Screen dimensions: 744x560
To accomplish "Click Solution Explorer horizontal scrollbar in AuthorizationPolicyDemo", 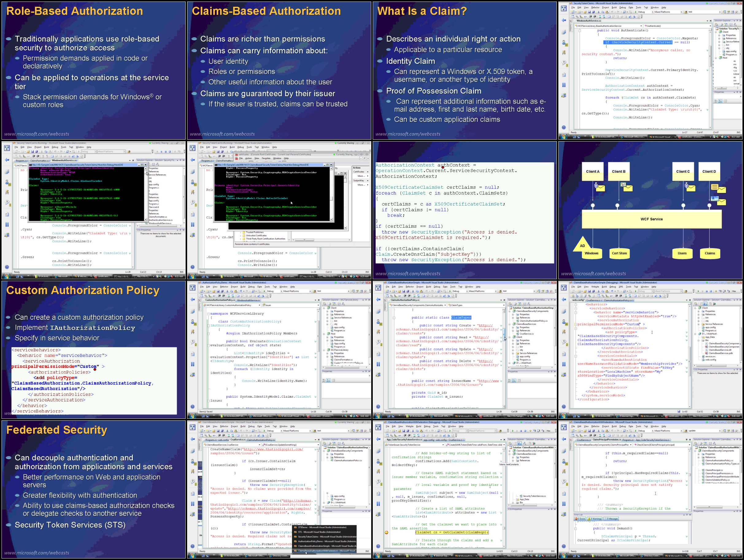I will point(345,367).
